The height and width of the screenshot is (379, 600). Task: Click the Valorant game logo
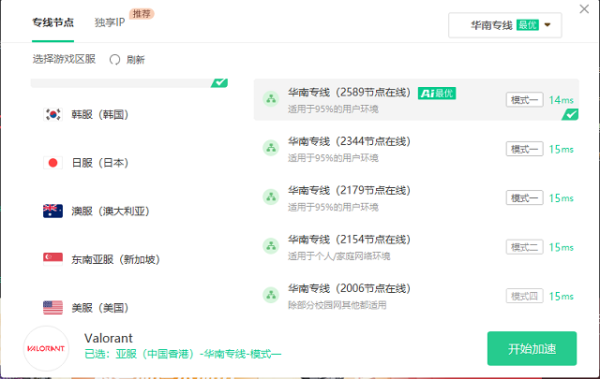[x=46, y=348]
